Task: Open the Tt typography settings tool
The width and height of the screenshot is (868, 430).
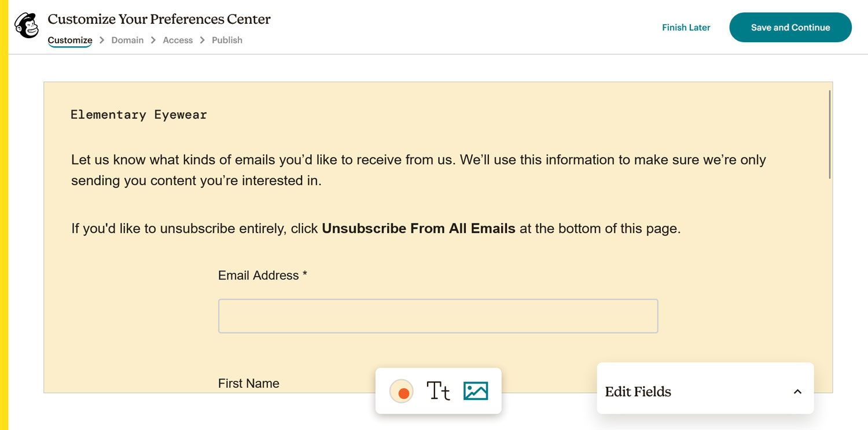Action: 438,391
